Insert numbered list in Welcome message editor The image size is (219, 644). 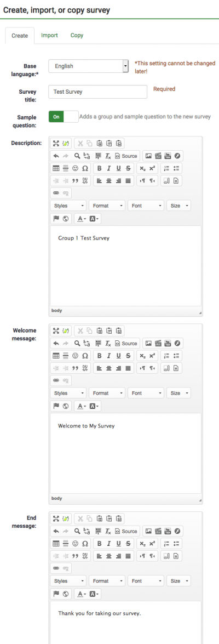(166, 356)
